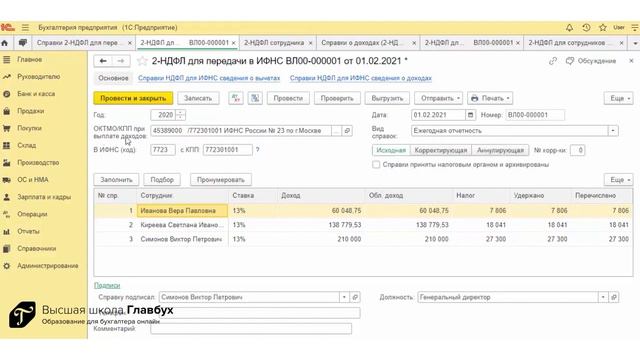Open Печать dropdown button

(x=490, y=98)
